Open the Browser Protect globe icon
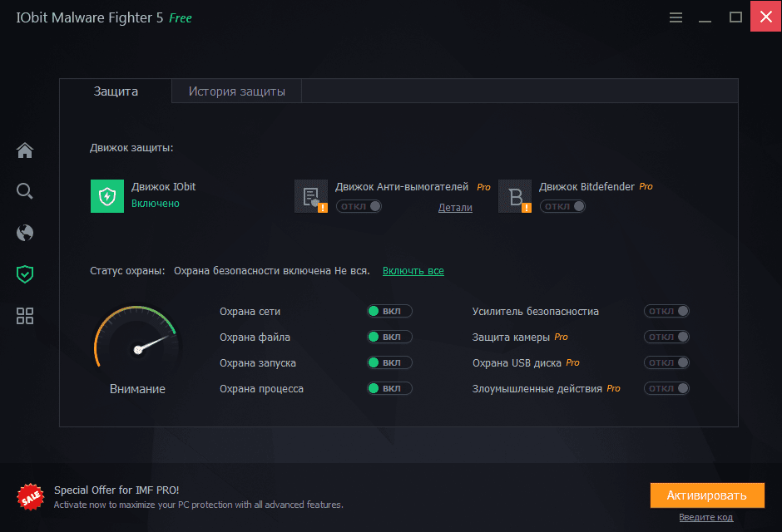 (25, 233)
